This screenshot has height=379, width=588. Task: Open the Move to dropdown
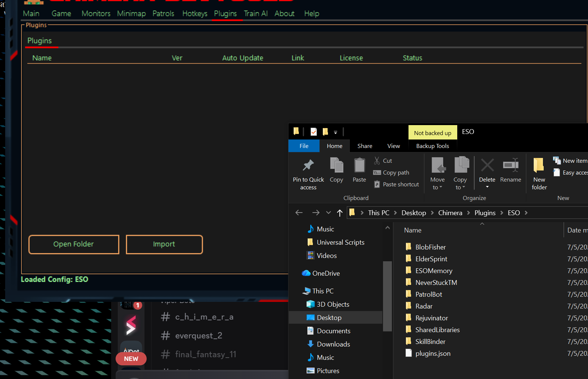[437, 173]
